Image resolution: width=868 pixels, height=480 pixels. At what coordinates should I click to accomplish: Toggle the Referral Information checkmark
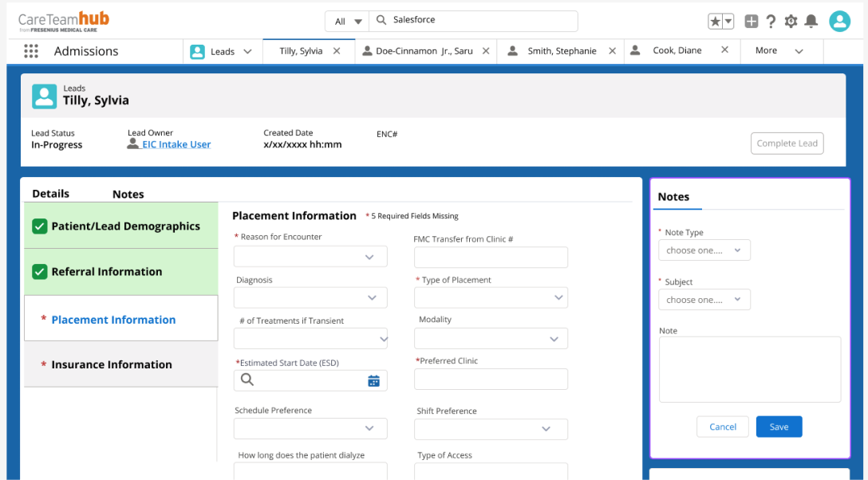tap(40, 272)
